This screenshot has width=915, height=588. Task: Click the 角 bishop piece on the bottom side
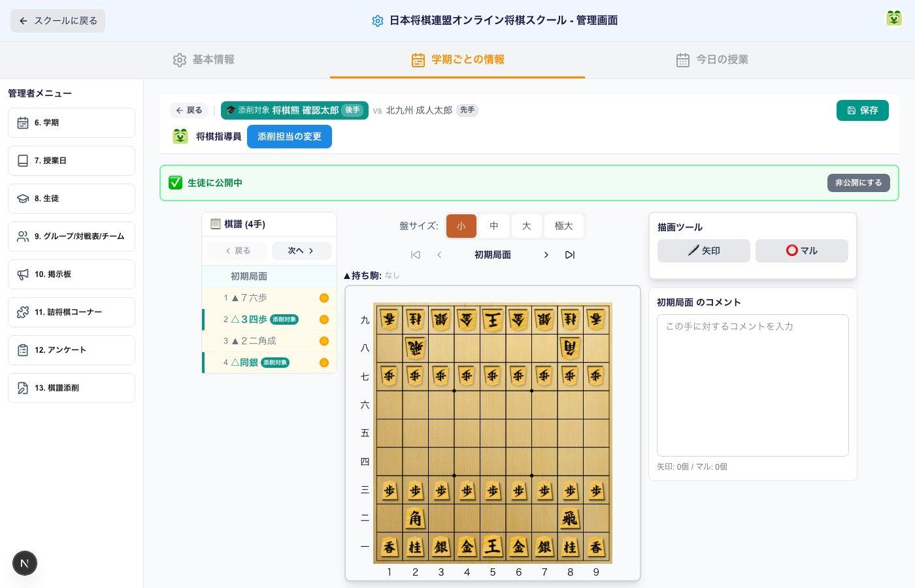[x=415, y=518]
